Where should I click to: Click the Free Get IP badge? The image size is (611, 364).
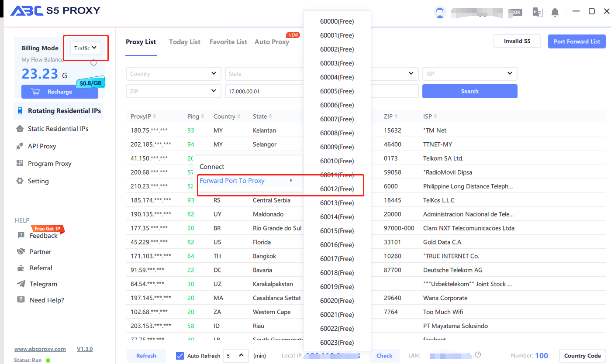click(48, 229)
